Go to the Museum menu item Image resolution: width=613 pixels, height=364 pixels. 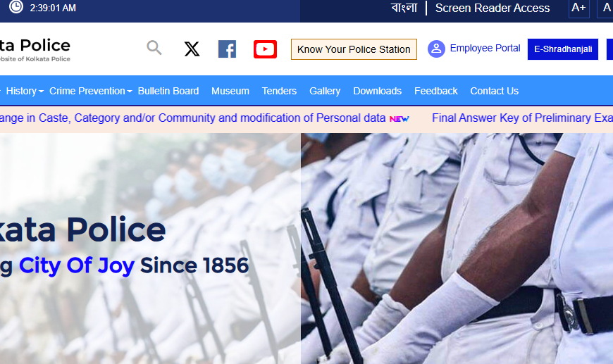pos(230,91)
